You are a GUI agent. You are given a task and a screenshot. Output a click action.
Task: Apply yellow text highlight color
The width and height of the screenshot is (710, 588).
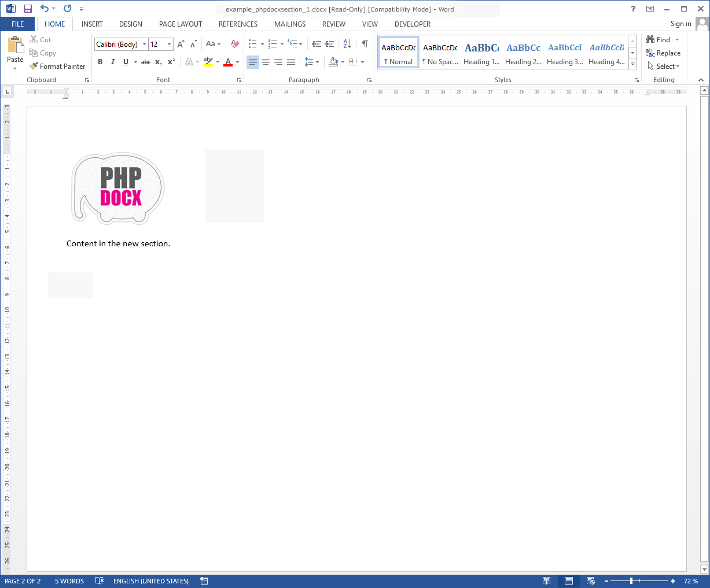pos(208,62)
